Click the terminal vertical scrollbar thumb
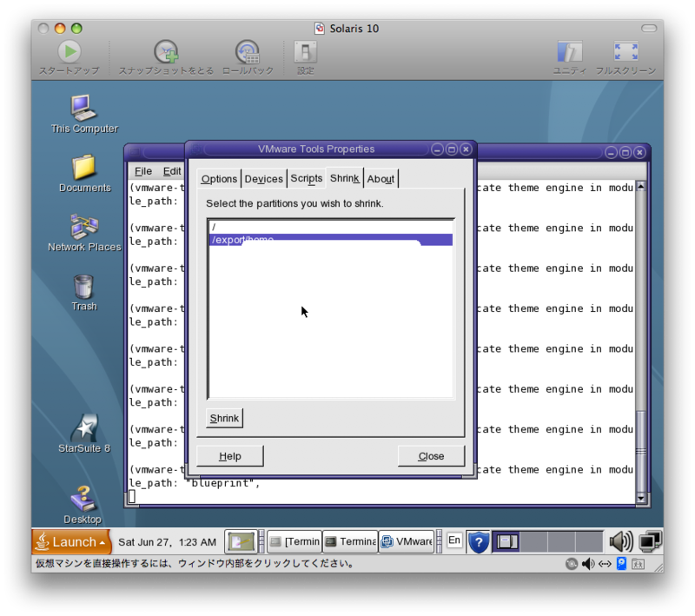 pyautogui.click(x=641, y=452)
